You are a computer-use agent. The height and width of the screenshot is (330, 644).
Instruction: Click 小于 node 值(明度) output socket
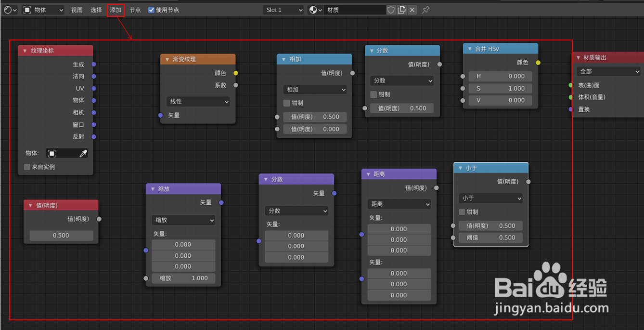[528, 182]
